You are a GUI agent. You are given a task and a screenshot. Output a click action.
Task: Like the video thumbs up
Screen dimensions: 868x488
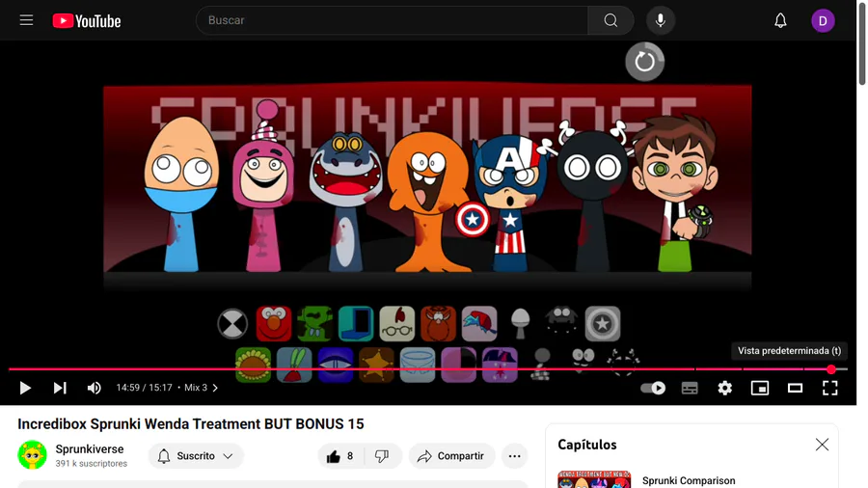click(x=339, y=456)
